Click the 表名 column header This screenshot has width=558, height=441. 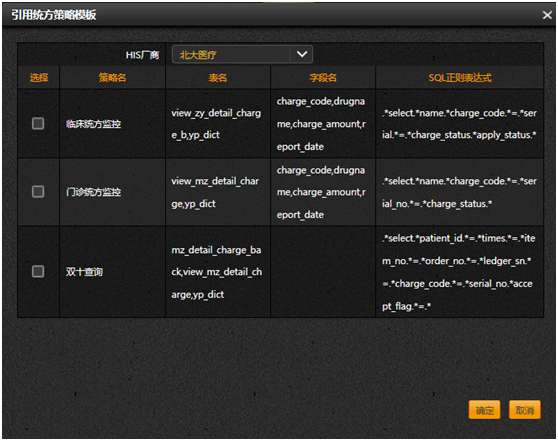(x=218, y=78)
